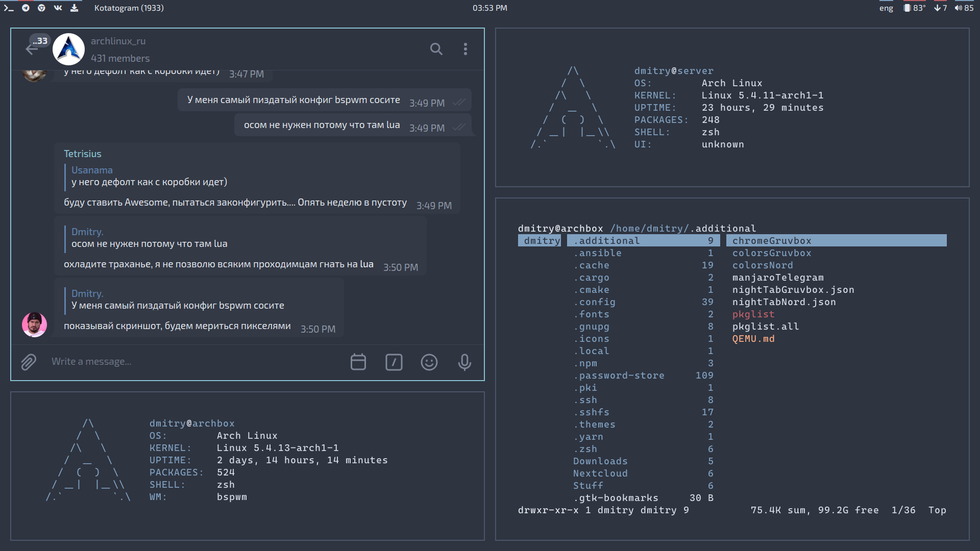
Task: Select .sshfs directory in ranger
Action: pos(643,412)
